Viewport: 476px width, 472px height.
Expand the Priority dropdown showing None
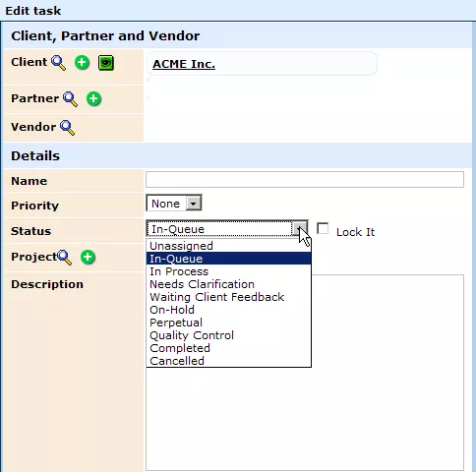click(x=174, y=204)
